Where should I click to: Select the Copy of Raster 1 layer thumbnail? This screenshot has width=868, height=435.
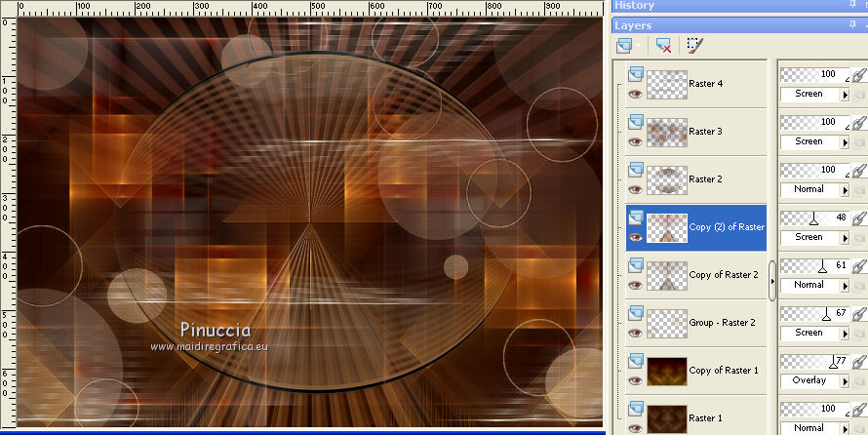coord(667,372)
